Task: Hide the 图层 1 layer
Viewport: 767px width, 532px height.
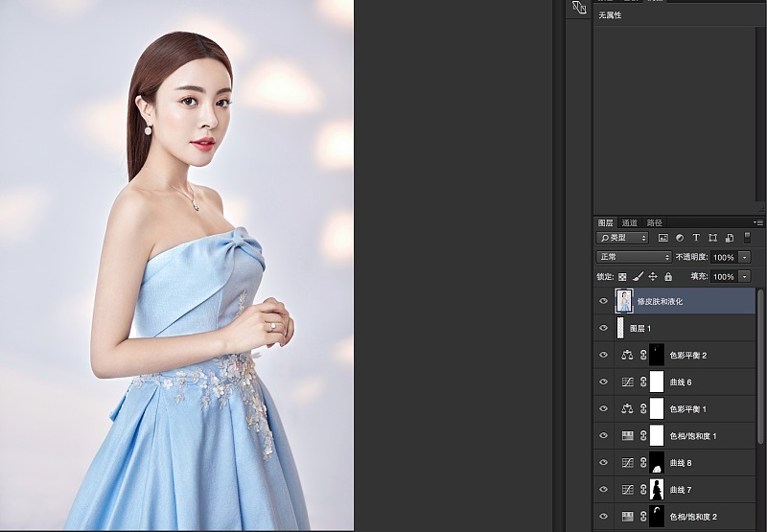Action: 604,328
